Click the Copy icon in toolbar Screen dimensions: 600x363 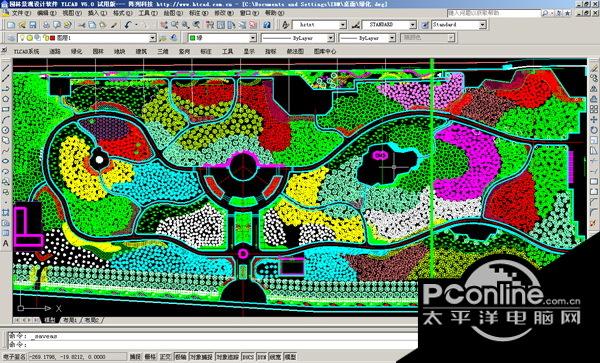92,25
